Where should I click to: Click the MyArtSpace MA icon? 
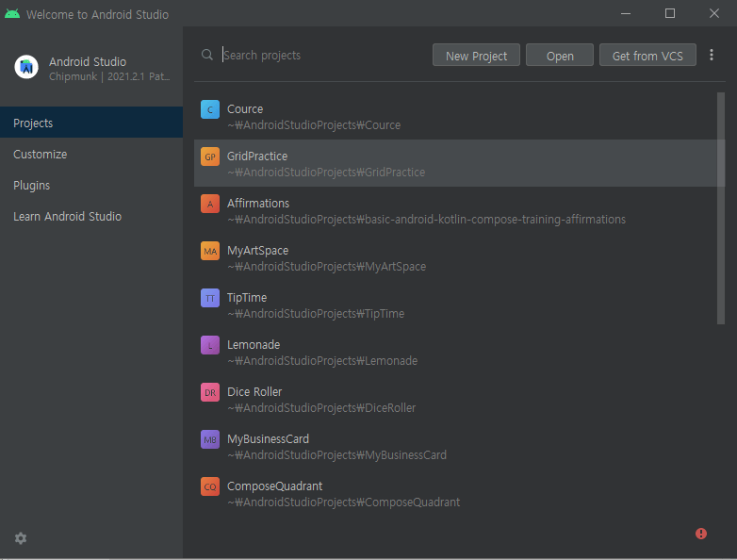pyautogui.click(x=210, y=251)
